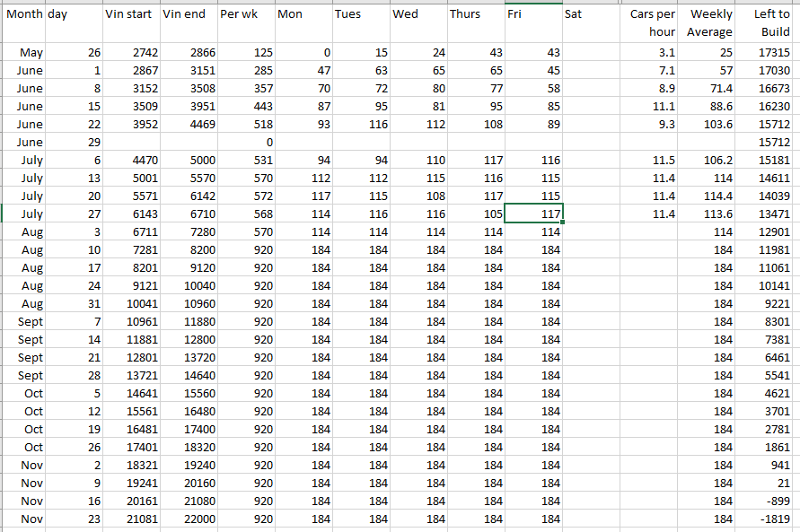The width and height of the screenshot is (800, 532).
Task: Select the 'Weekly Average' header cell
Action: point(708,22)
